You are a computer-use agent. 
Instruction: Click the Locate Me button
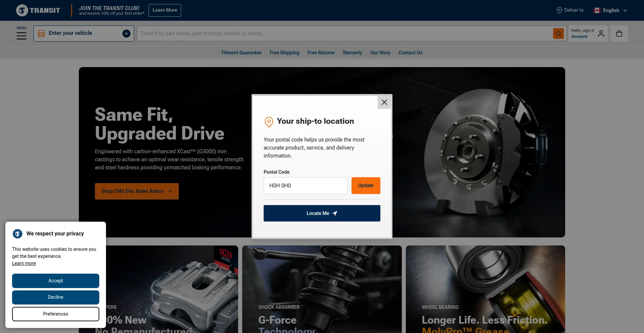(x=322, y=213)
